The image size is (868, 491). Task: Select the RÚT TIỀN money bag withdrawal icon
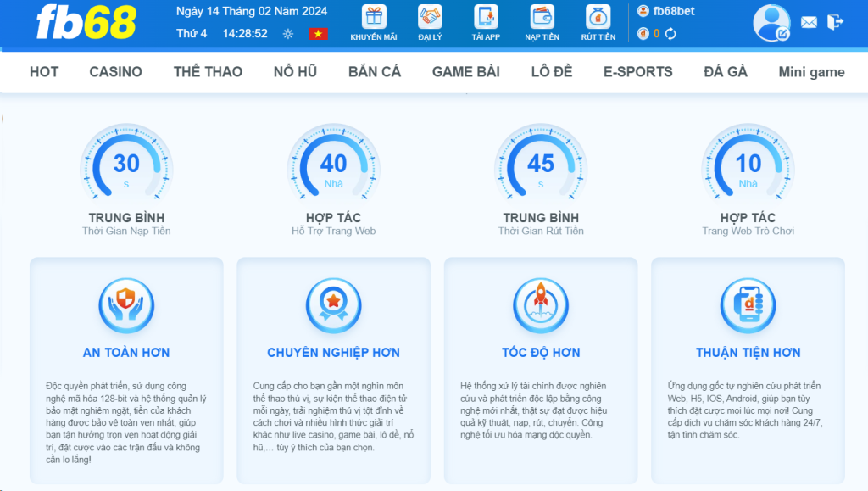click(598, 19)
